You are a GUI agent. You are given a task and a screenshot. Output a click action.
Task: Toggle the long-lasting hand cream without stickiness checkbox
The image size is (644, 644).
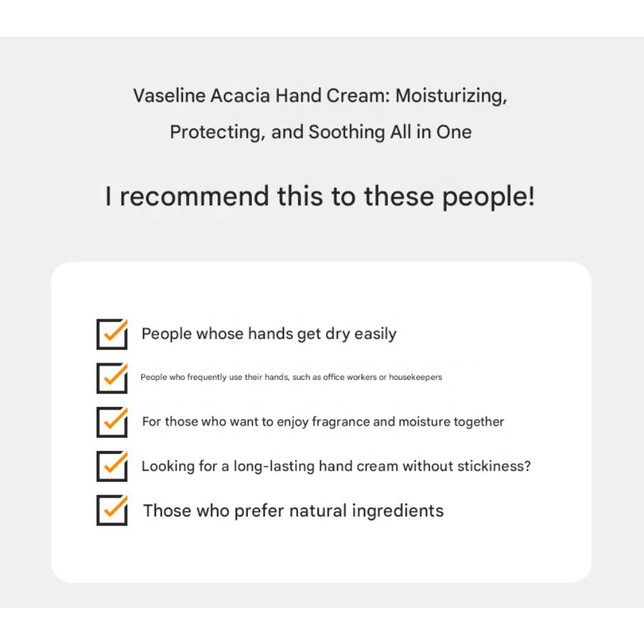[x=111, y=466]
